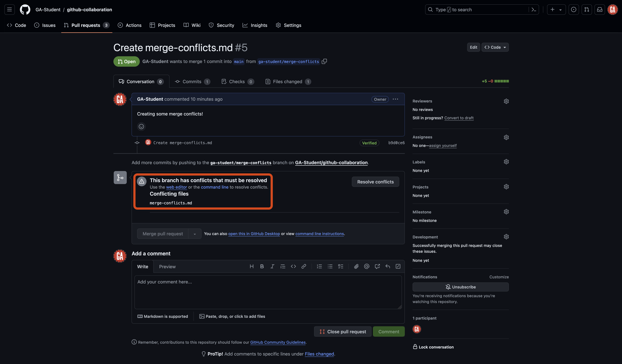Open the comment options kebab menu
The image size is (622, 364).
(x=395, y=99)
